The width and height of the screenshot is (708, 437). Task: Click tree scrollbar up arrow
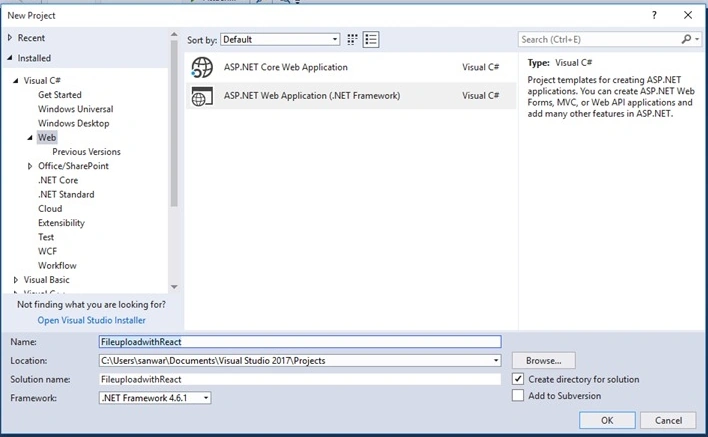click(x=174, y=34)
